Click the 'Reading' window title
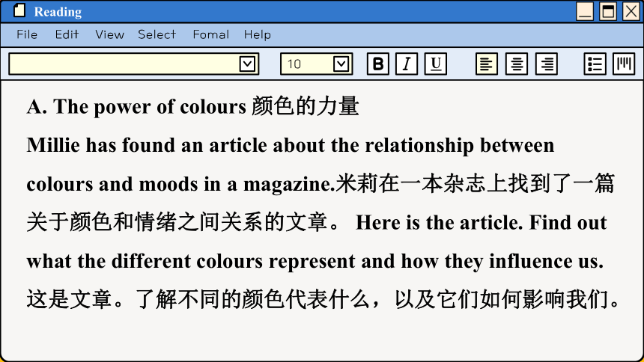 click(x=58, y=12)
